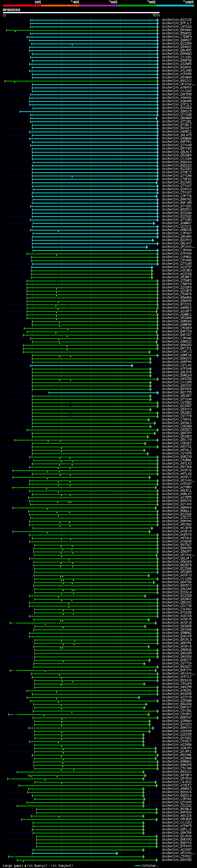Viewport: 197px width, 868px height.
Task: Select the UniRef100_C0J1R1 label
Action: point(177,57)
